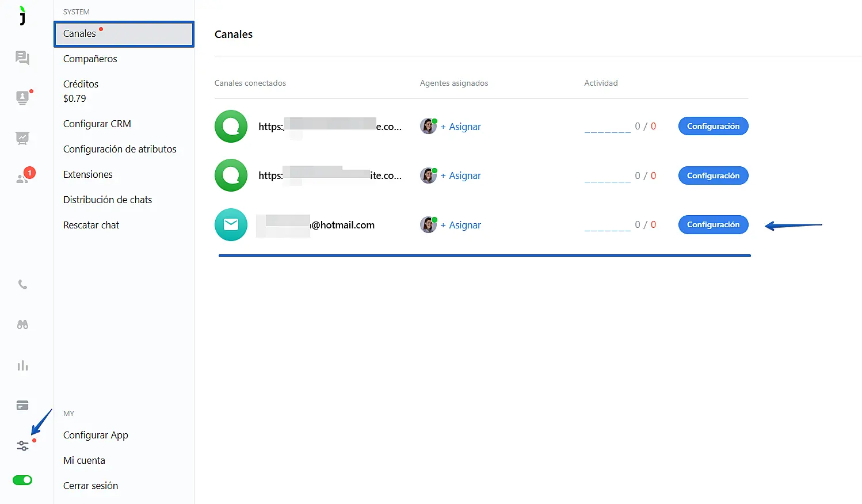The image size is (862, 504).
Task: Toggle the green online status switch
Action: pyautogui.click(x=22, y=480)
